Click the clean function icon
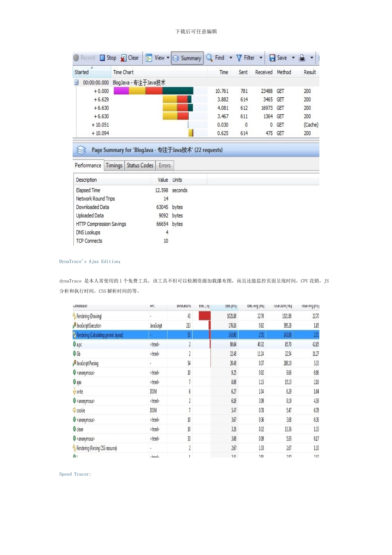 (74, 429)
